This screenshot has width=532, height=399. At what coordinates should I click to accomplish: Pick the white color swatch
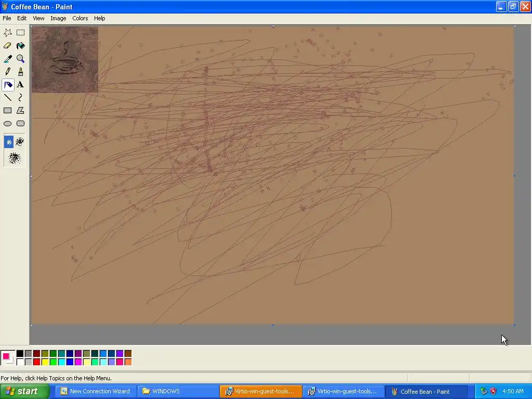tap(20, 362)
